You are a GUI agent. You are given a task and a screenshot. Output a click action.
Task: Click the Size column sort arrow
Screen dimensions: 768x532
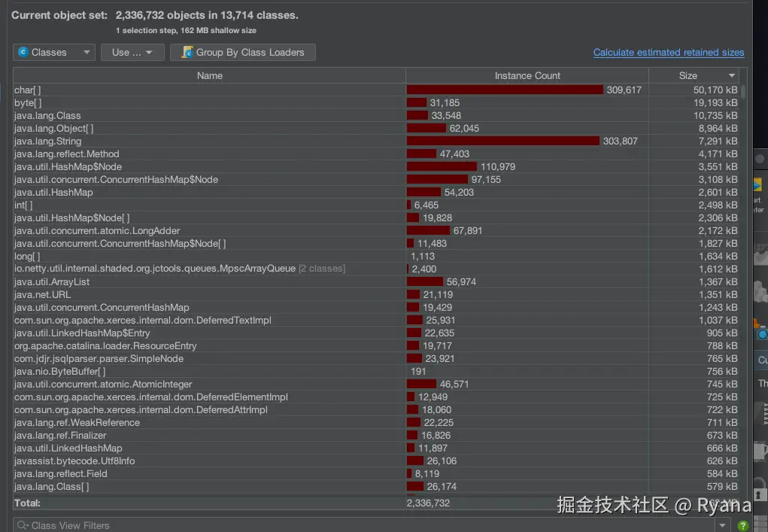click(x=732, y=76)
